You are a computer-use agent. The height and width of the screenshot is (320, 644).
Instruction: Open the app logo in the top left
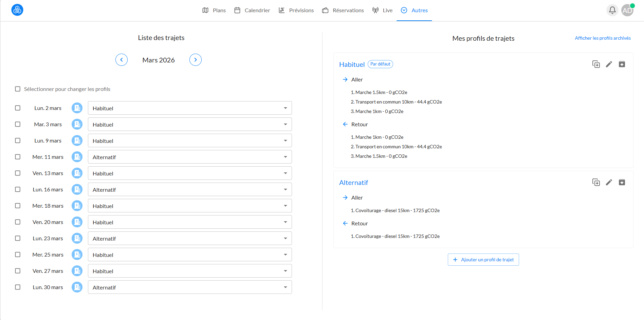click(x=17, y=10)
